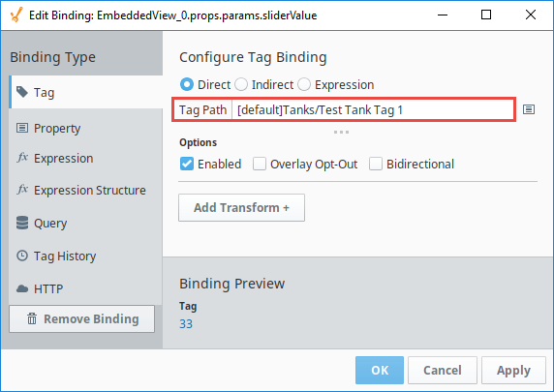Click the Tag binding type icon
This screenshot has width=554, height=392.
coord(22,92)
